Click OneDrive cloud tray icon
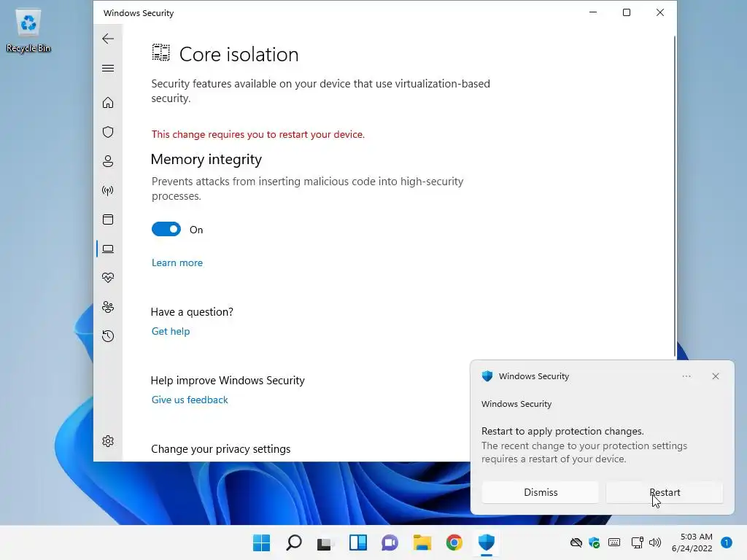Image resolution: width=747 pixels, height=560 pixels. click(576, 542)
